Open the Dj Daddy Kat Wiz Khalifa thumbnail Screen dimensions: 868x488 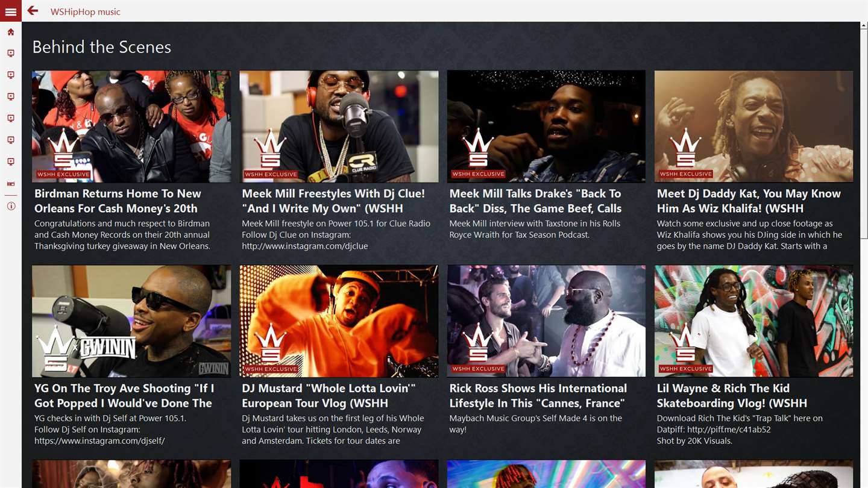[x=753, y=127]
